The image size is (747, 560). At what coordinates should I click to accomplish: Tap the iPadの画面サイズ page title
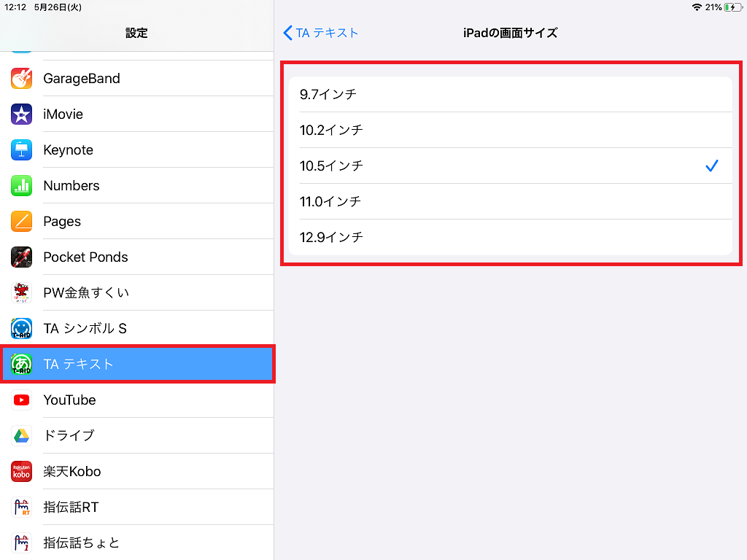[x=510, y=33]
